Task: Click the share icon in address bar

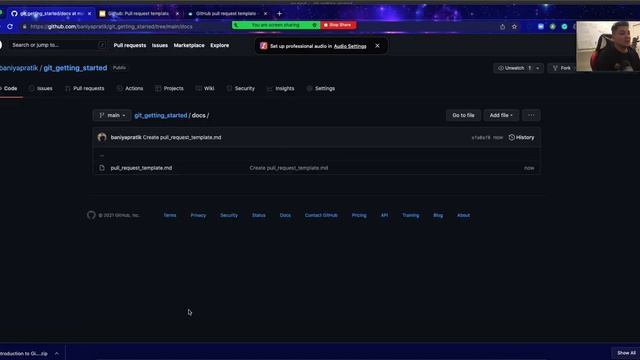Action: tap(502, 27)
